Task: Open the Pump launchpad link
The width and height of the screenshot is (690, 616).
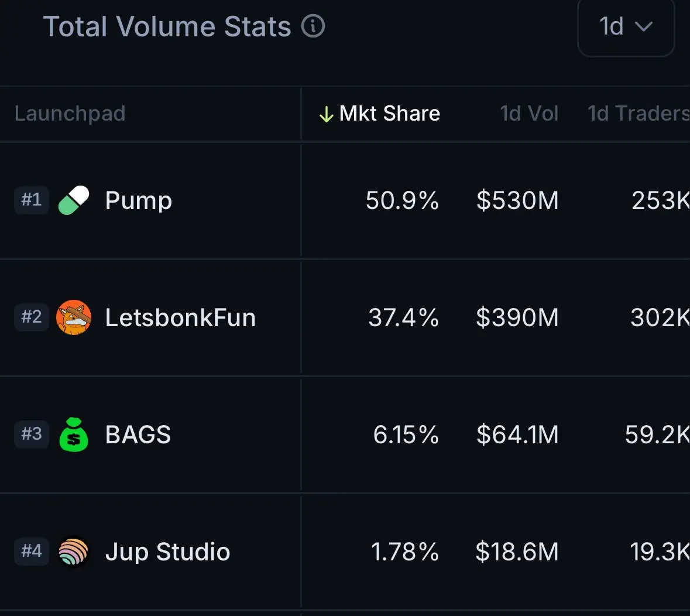Action: 138,201
